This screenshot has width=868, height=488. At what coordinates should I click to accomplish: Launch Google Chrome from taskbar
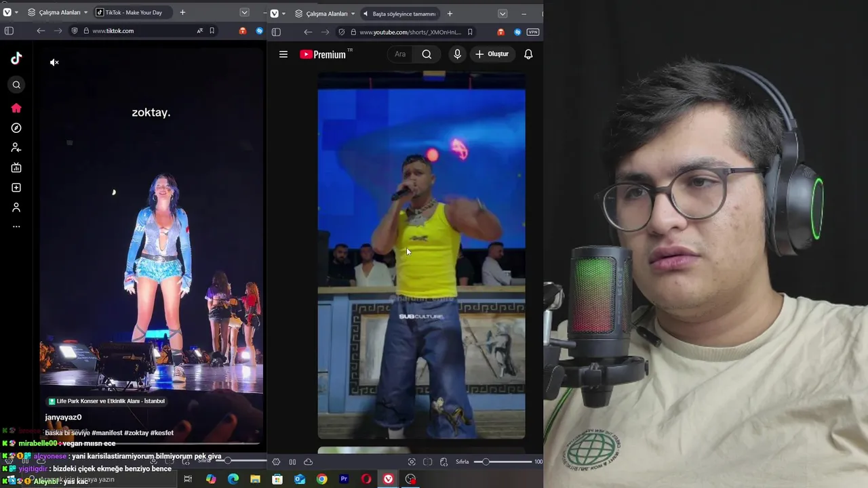click(321, 479)
